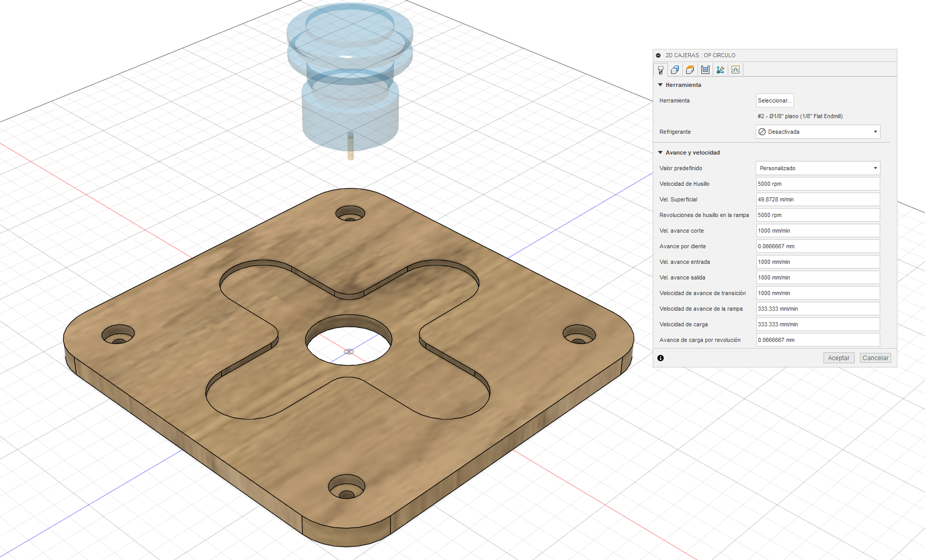Screen dimensions: 925x560
Task: Open the last tab with green profile icon
Action: tap(736, 70)
